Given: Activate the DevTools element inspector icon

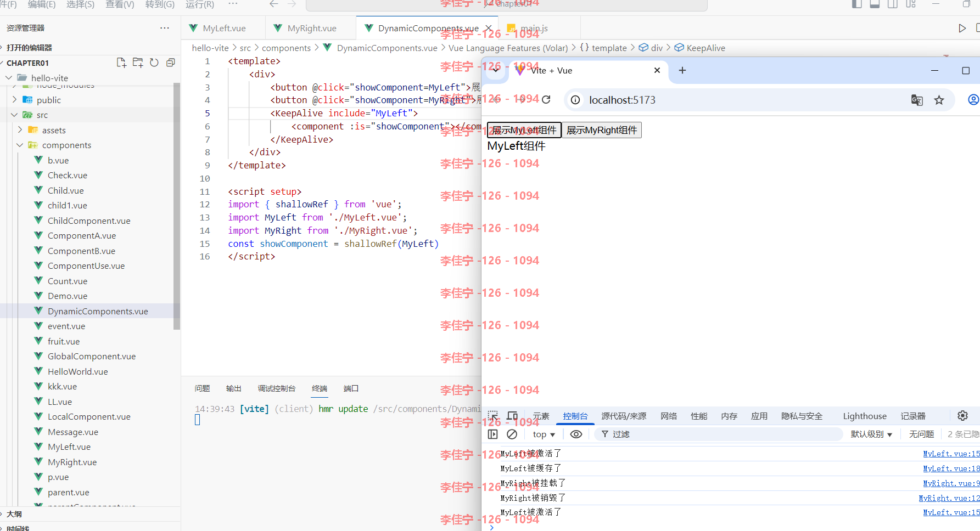Looking at the screenshot, I should tap(493, 416).
